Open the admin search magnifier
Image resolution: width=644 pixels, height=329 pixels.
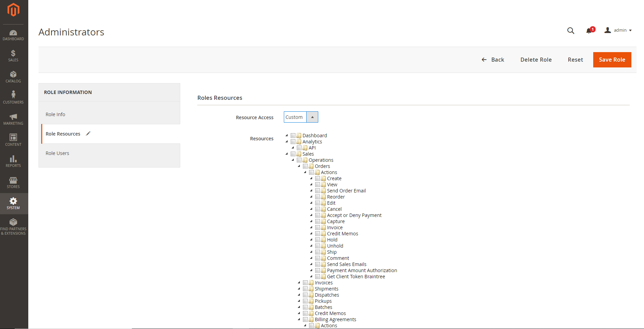[x=571, y=31]
